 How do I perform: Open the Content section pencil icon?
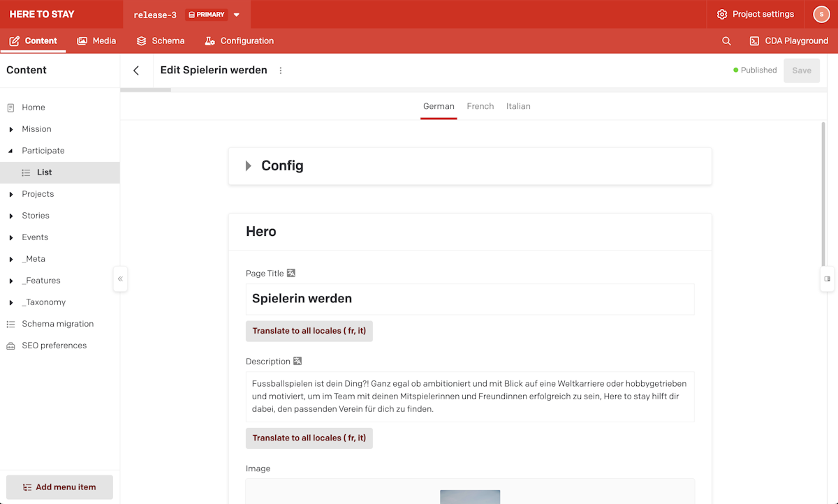14,41
